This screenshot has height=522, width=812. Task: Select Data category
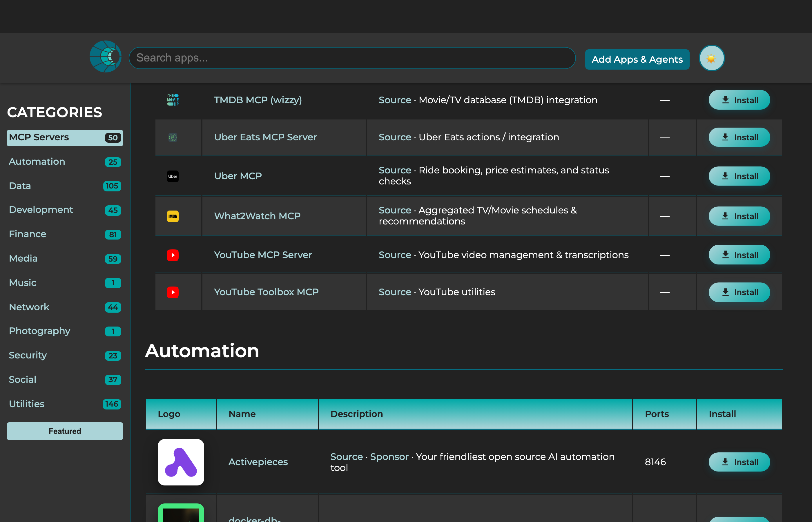point(65,186)
